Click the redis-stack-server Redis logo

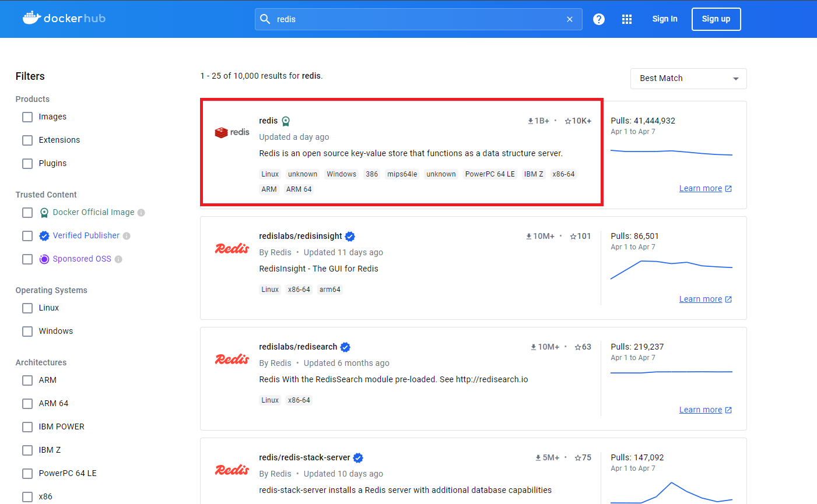pyautogui.click(x=232, y=470)
